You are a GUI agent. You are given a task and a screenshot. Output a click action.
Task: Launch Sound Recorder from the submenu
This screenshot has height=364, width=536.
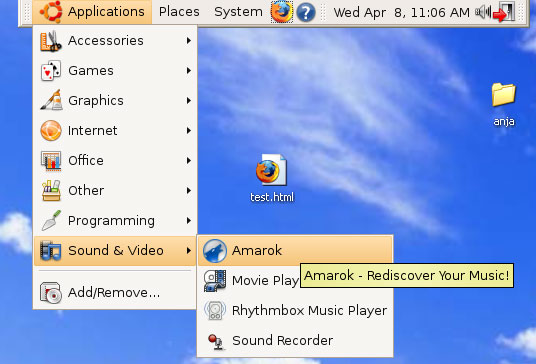[x=295, y=340]
